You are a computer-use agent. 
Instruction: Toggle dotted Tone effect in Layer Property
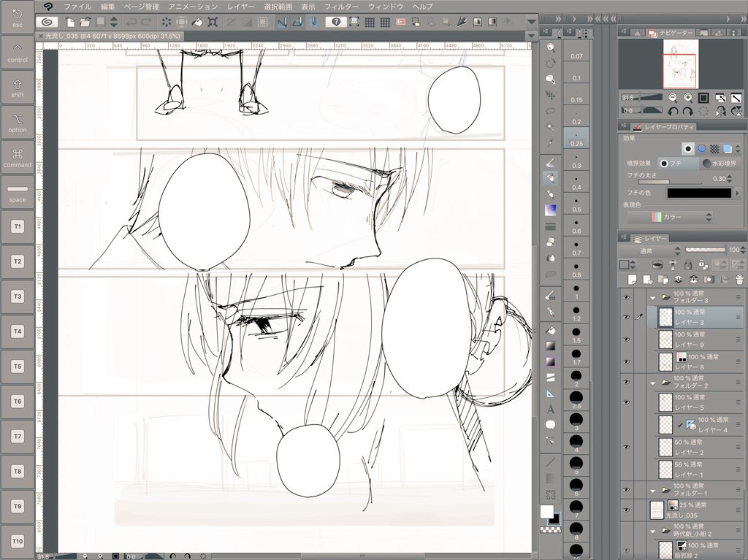point(714,149)
